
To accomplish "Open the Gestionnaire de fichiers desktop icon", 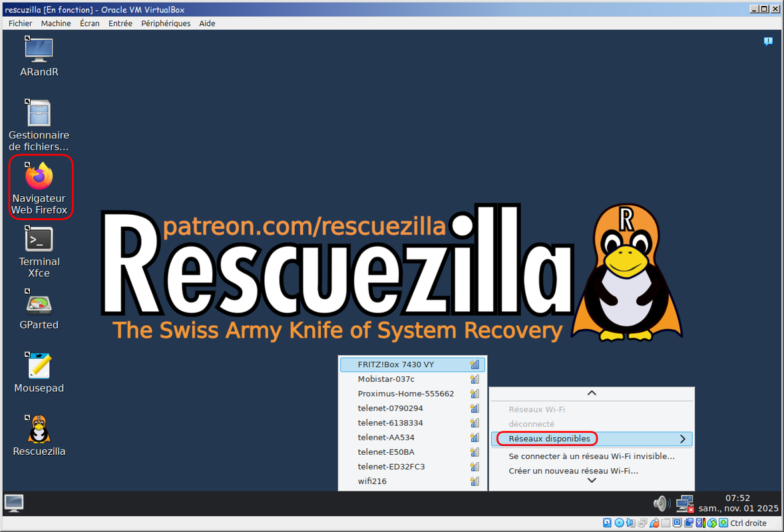I will point(39,125).
